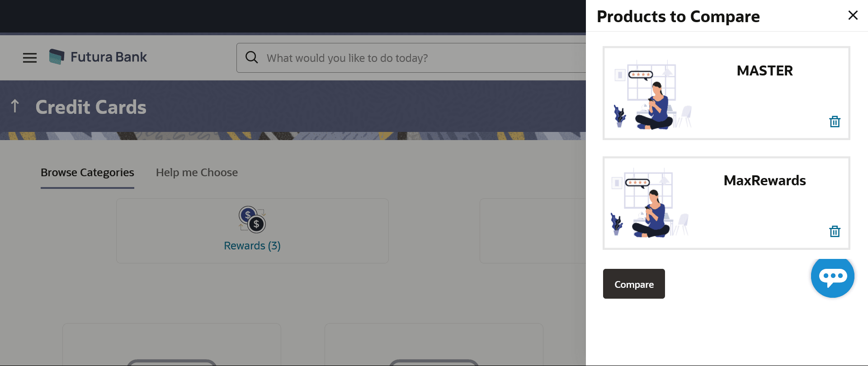Remove MaxRewards using its trash icon
868x366 pixels.
835,231
